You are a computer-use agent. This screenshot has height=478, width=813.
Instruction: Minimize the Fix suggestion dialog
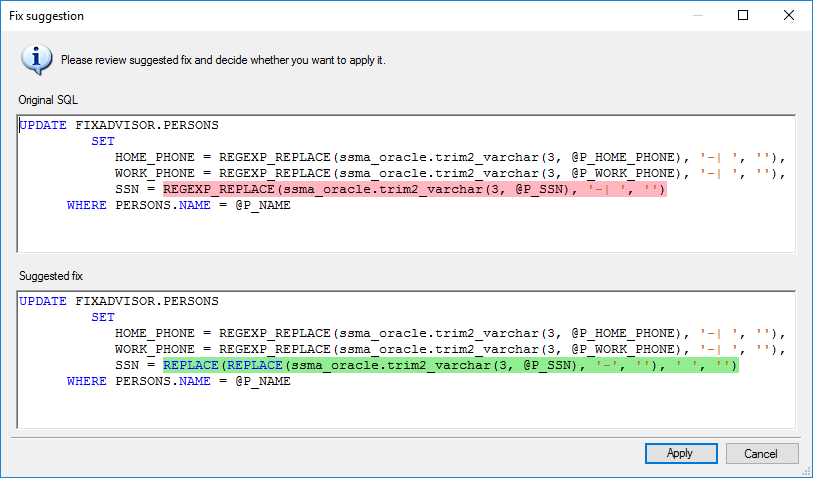pyautogui.click(x=698, y=16)
